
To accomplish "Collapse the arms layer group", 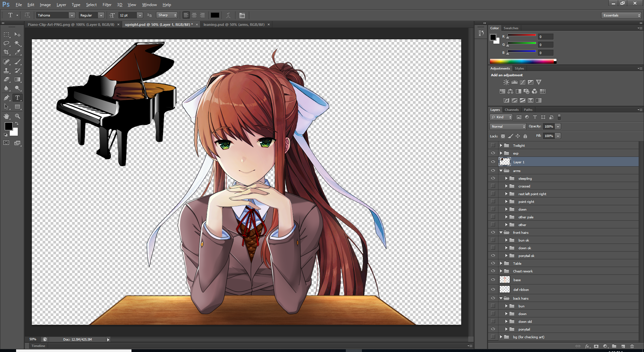I will click(x=501, y=171).
